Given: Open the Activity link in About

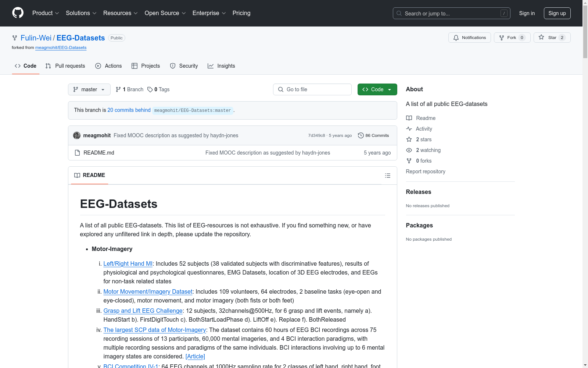Looking at the screenshot, I should (419, 129).
